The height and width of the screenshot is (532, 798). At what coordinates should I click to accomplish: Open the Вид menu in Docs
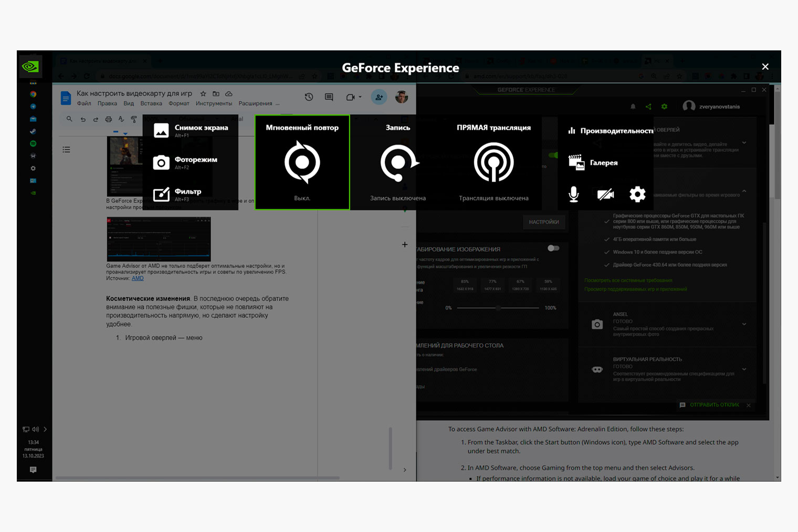pyautogui.click(x=129, y=103)
